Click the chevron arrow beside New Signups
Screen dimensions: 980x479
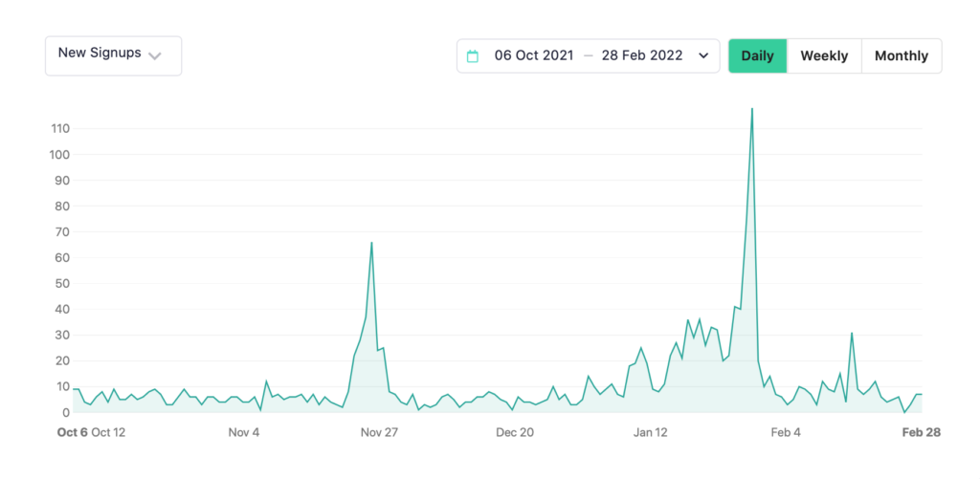[154, 55]
